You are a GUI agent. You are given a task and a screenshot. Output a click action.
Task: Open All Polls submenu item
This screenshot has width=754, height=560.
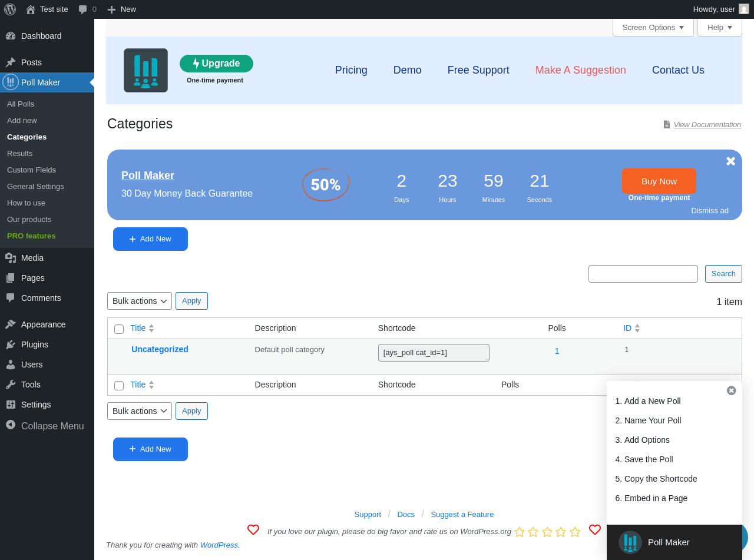(21, 104)
